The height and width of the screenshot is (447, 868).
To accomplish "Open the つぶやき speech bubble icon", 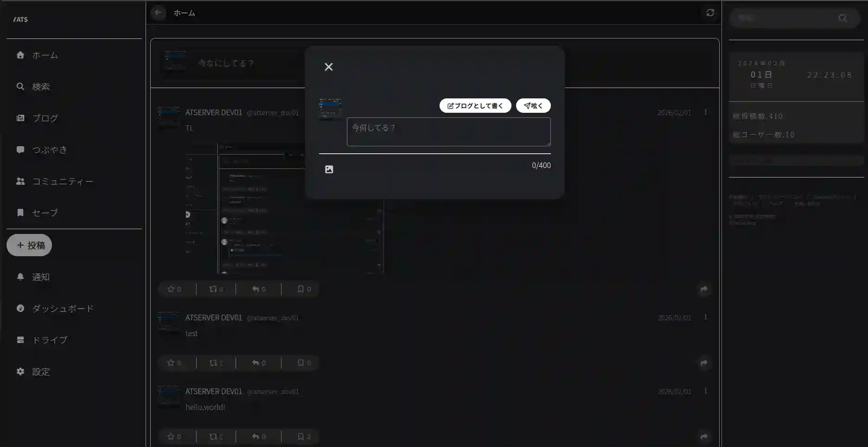I will click(x=20, y=149).
